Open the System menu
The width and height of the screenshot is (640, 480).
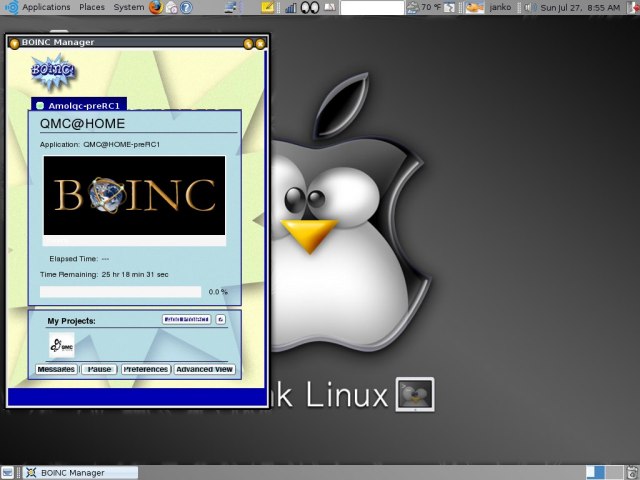(x=128, y=7)
